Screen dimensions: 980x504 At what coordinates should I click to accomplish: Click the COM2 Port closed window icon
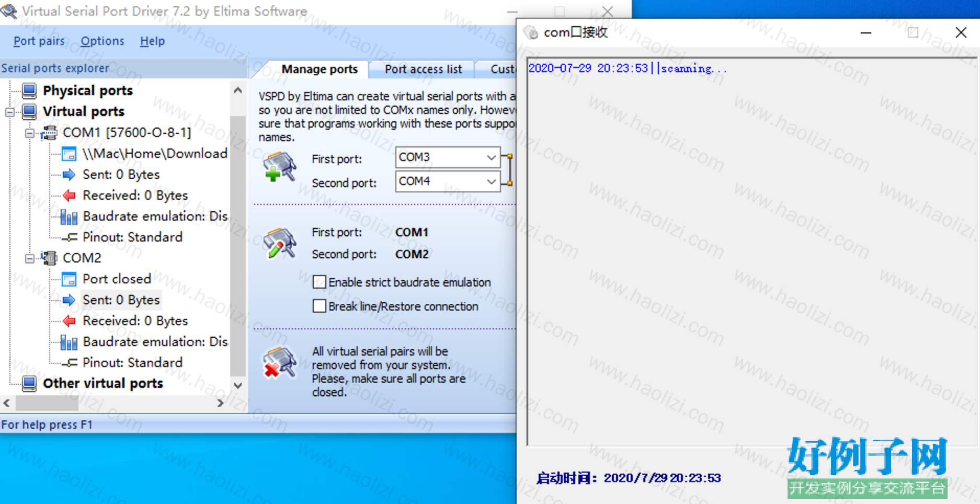69,279
